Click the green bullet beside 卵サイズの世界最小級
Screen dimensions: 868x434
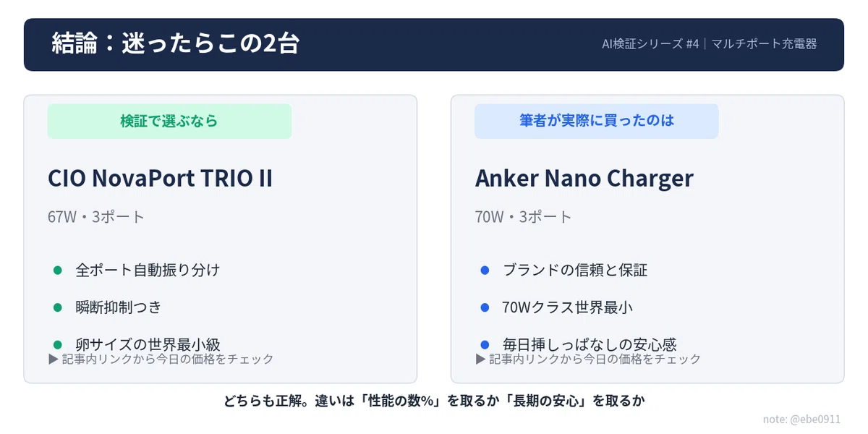(58, 344)
